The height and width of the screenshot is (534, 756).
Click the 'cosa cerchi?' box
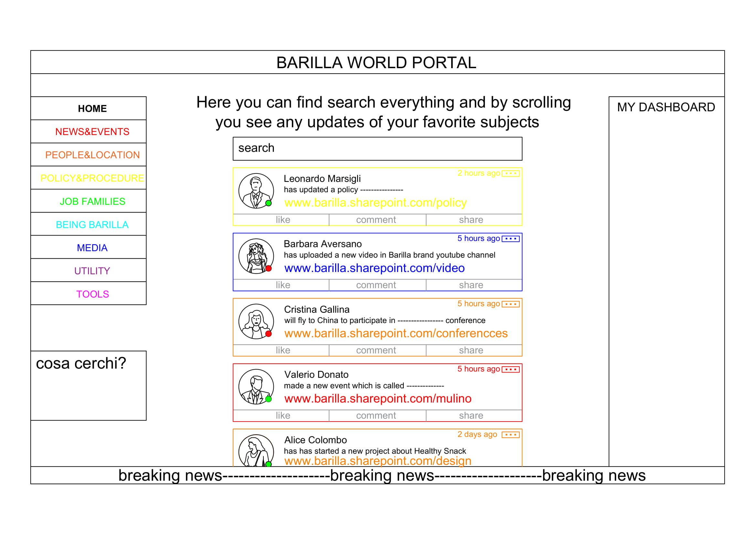tap(88, 386)
